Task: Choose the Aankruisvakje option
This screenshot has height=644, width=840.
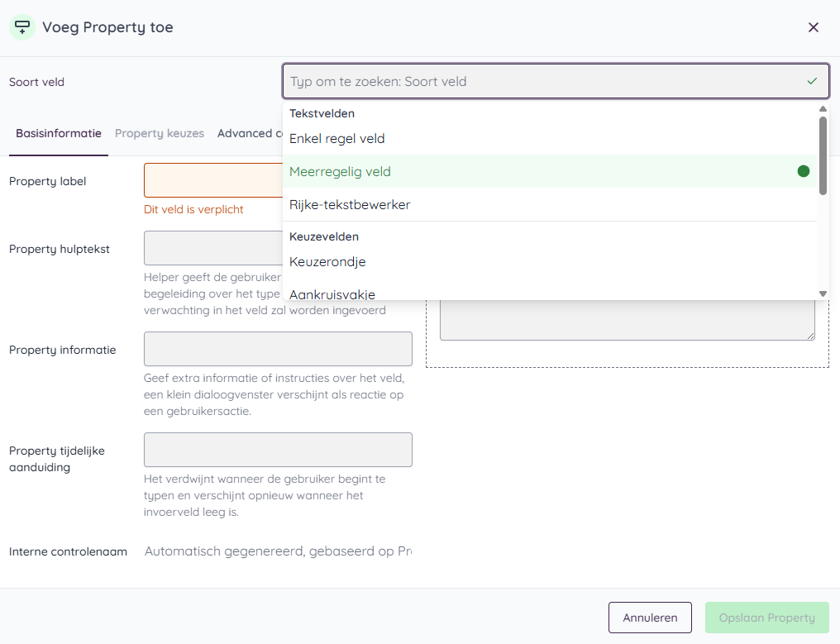Action: pyautogui.click(x=332, y=293)
